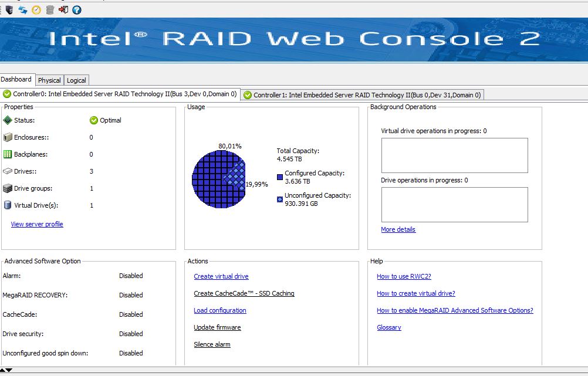Click the Enclosures icon in Properties
The width and height of the screenshot is (588, 376).
tap(8, 137)
